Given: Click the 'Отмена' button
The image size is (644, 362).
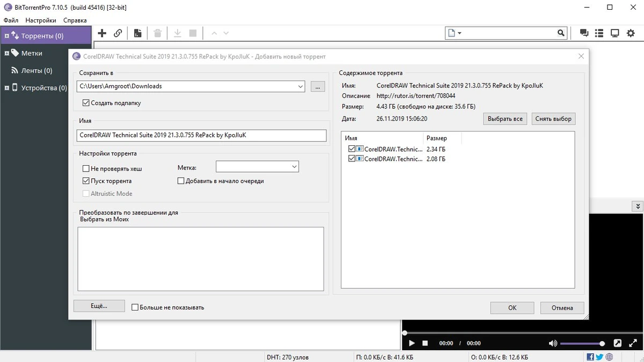Looking at the screenshot, I should [562, 307].
